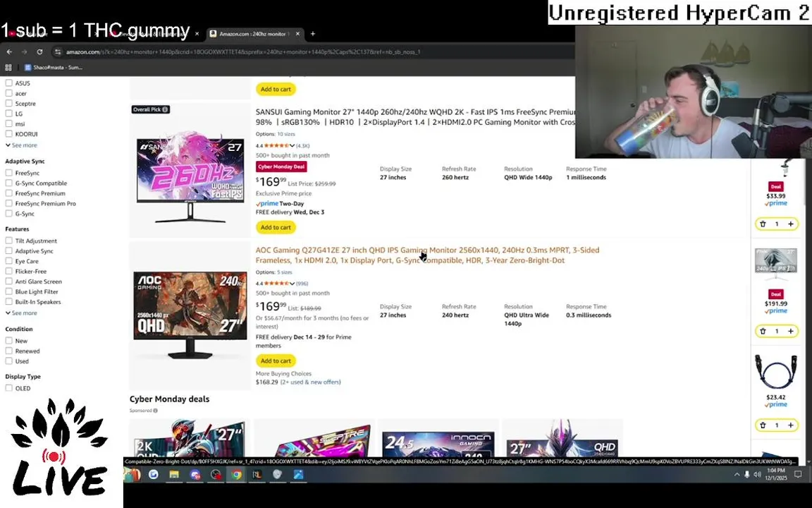Open the AOC rating stars dropdown
This screenshot has height=508, width=812.
pyautogui.click(x=279, y=284)
